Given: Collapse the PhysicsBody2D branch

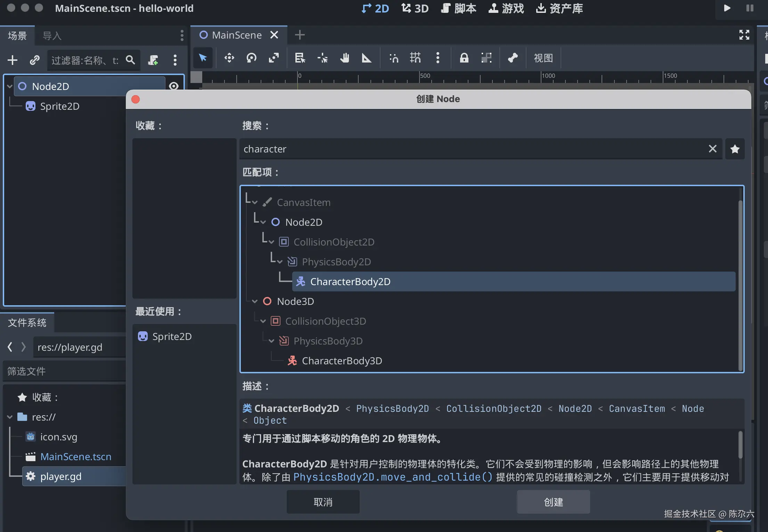Looking at the screenshot, I should (x=280, y=262).
